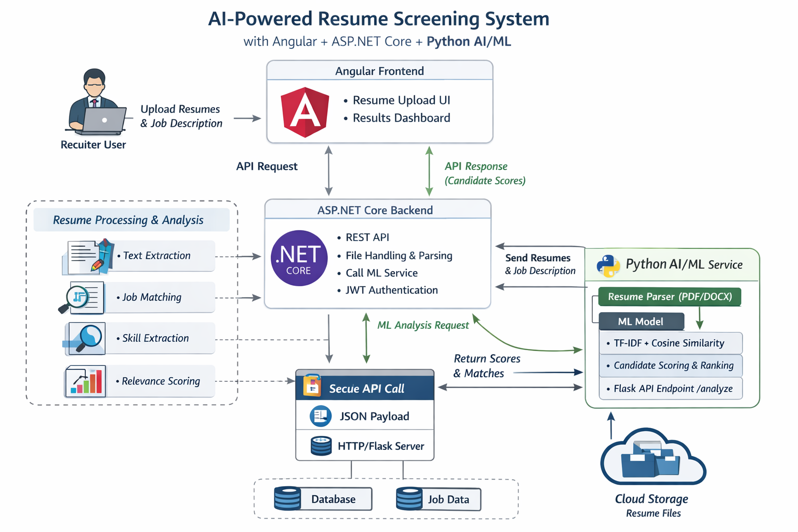Click the Recuiter User caption
798x532 pixels.
[x=94, y=145]
